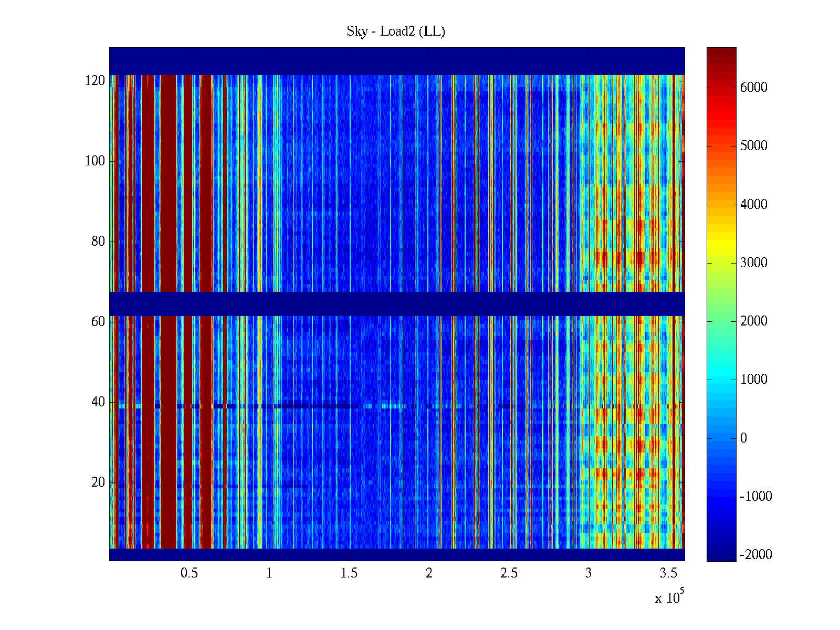Image resolution: width=840 pixels, height=630 pixels.
Task: Select the colorbar label 2000
Action: [x=753, y=321]
